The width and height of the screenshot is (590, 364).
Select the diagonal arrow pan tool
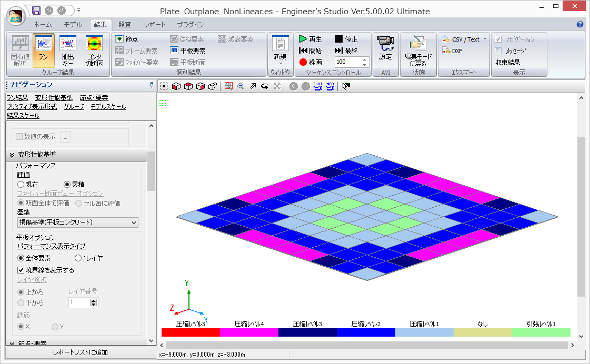click(253, 86)
